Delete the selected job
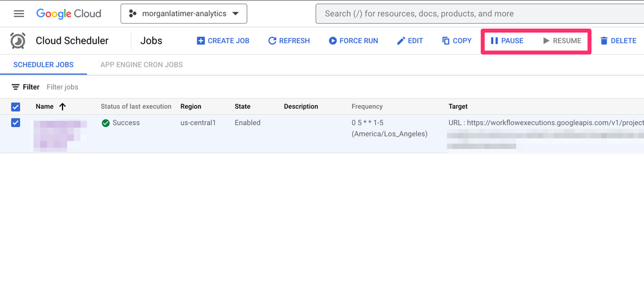 tap(618, 41)
